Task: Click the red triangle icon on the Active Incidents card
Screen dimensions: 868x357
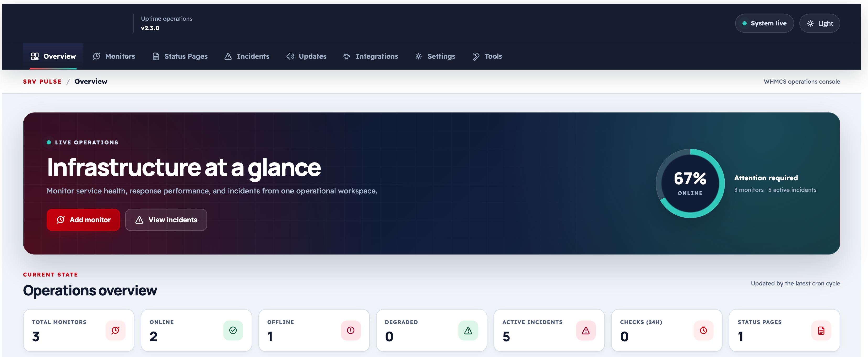Action: click(586, 330)
